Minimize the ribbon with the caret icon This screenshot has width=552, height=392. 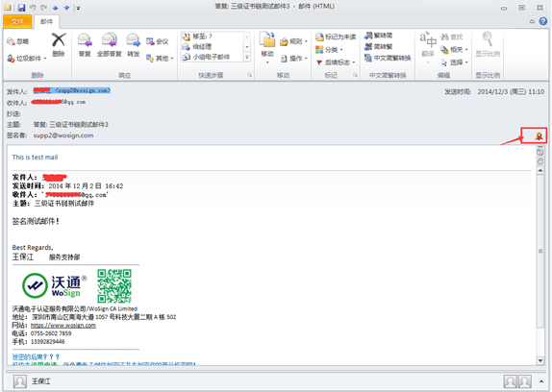click(533, 21)
